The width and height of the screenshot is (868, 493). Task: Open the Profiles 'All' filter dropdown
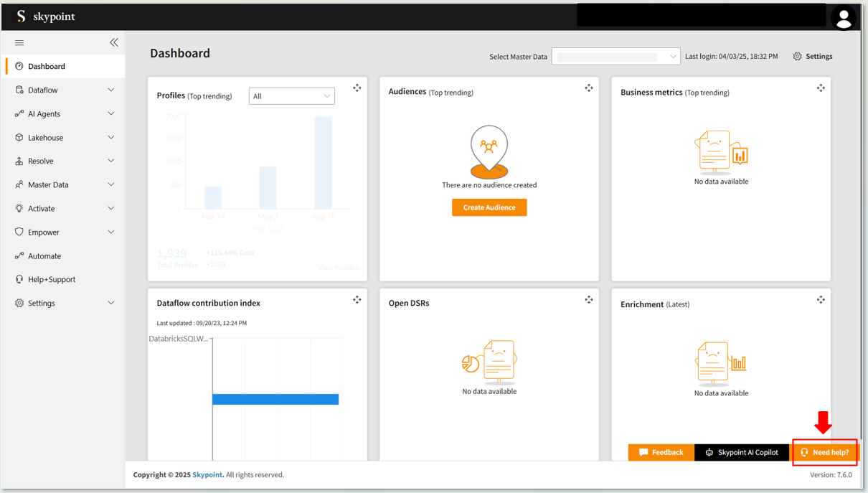click(x=291, y=96)
